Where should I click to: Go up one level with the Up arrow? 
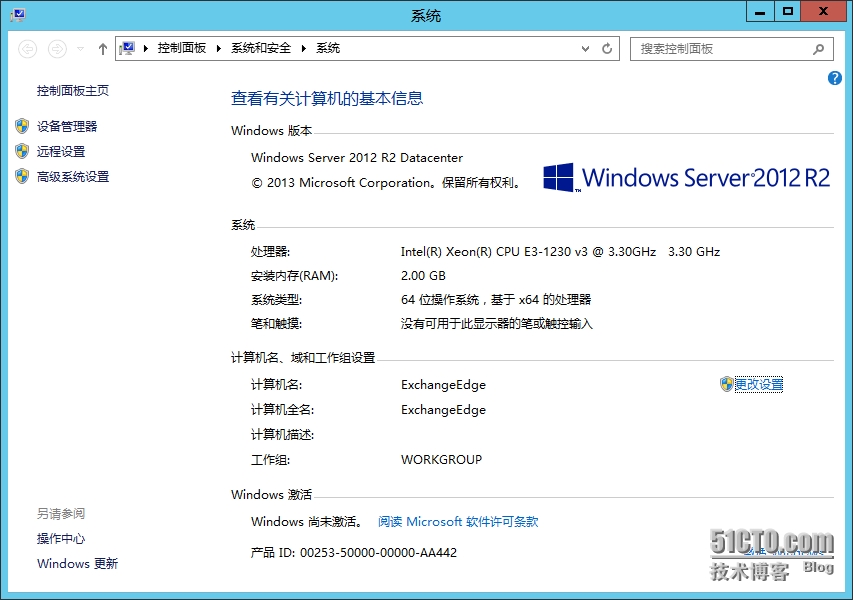[x=103, y=48]
